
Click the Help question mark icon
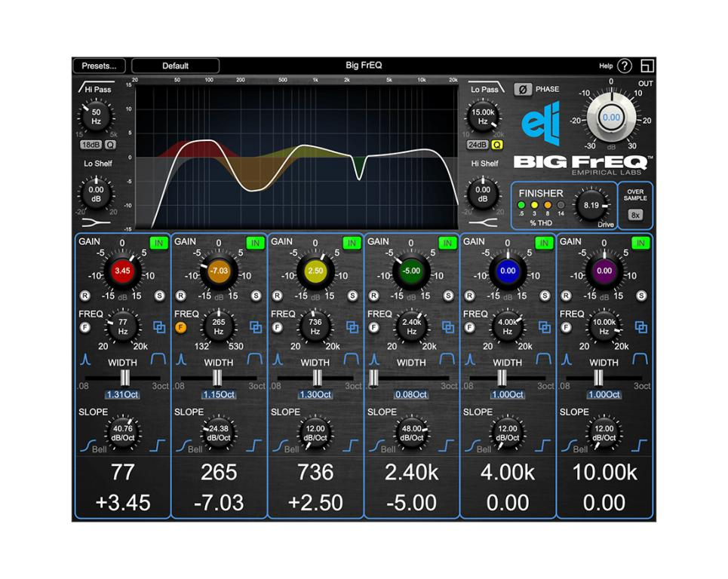coord(625,66)
